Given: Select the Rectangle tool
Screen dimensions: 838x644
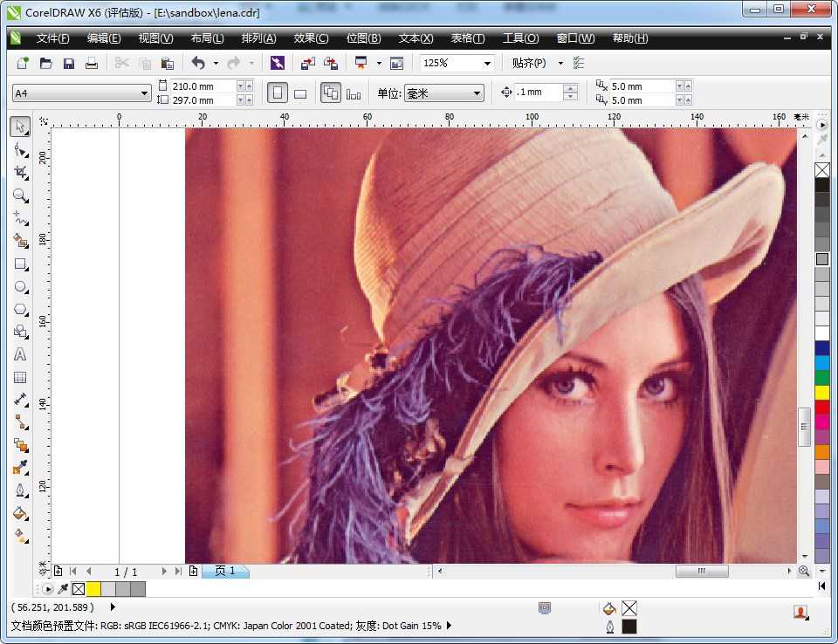Looking at the screenshot, I should click(20, 264).
